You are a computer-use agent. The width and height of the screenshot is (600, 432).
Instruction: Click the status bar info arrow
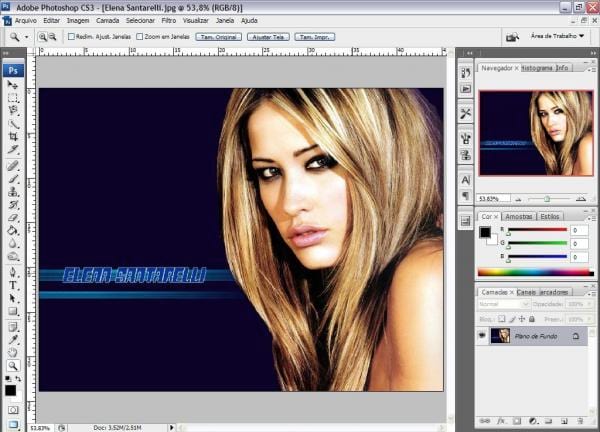[x=171, y=427]
